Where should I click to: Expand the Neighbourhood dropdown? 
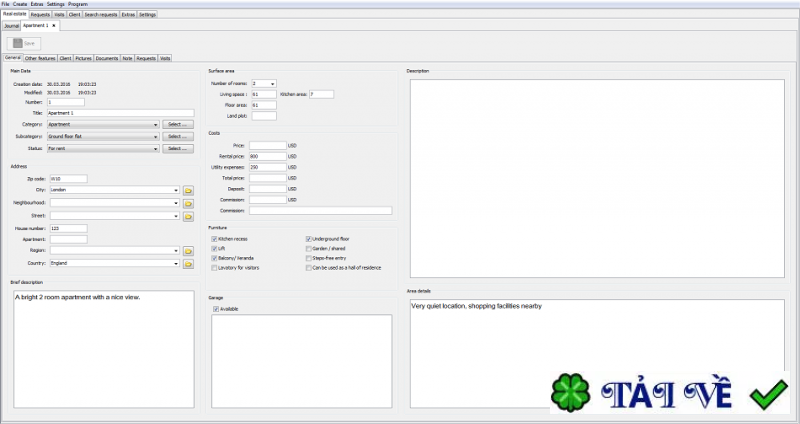[176, 203]
